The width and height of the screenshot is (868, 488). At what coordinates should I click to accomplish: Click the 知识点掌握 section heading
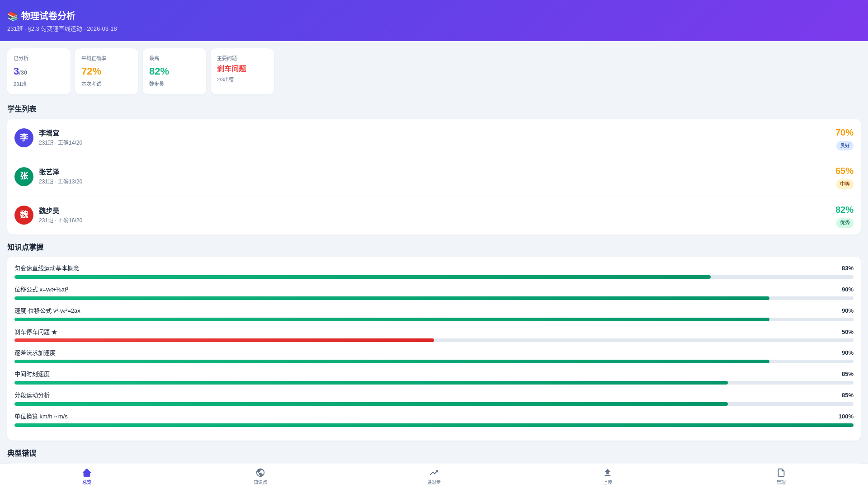(x=25, y=247)
